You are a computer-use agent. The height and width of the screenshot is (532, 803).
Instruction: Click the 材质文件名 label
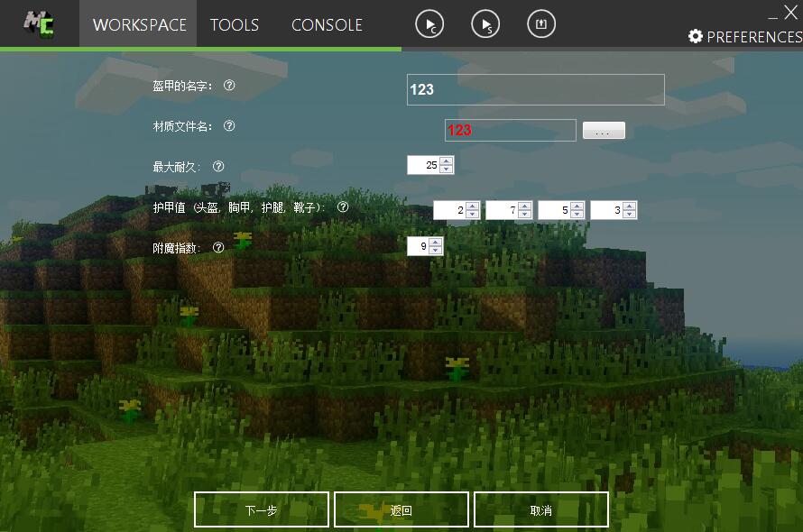tap(182, 126)
